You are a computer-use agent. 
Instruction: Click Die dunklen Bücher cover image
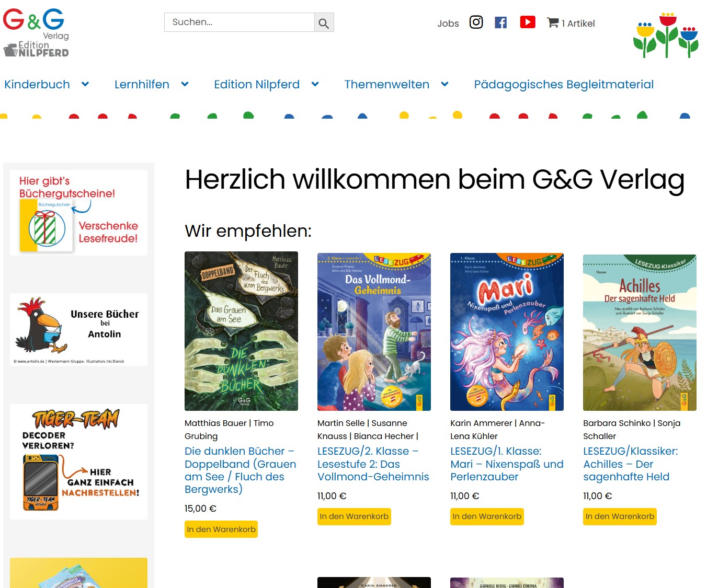241,331
